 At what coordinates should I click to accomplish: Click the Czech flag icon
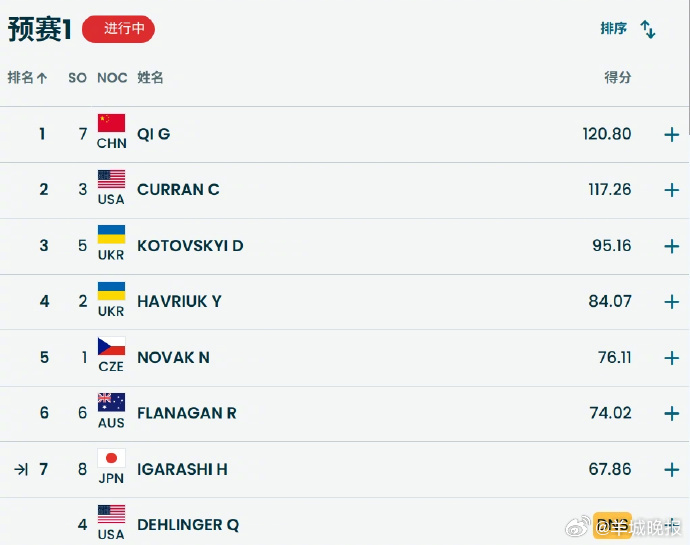click(x=111, y=346)
